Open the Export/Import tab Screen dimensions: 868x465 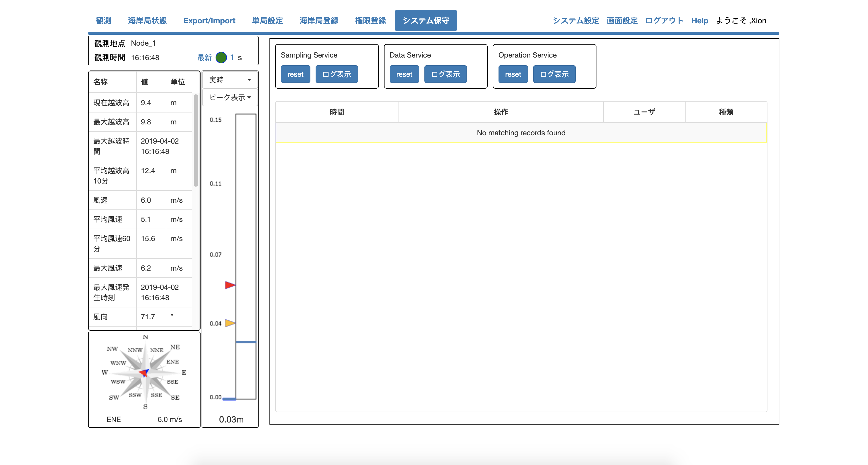pos(209,20)
